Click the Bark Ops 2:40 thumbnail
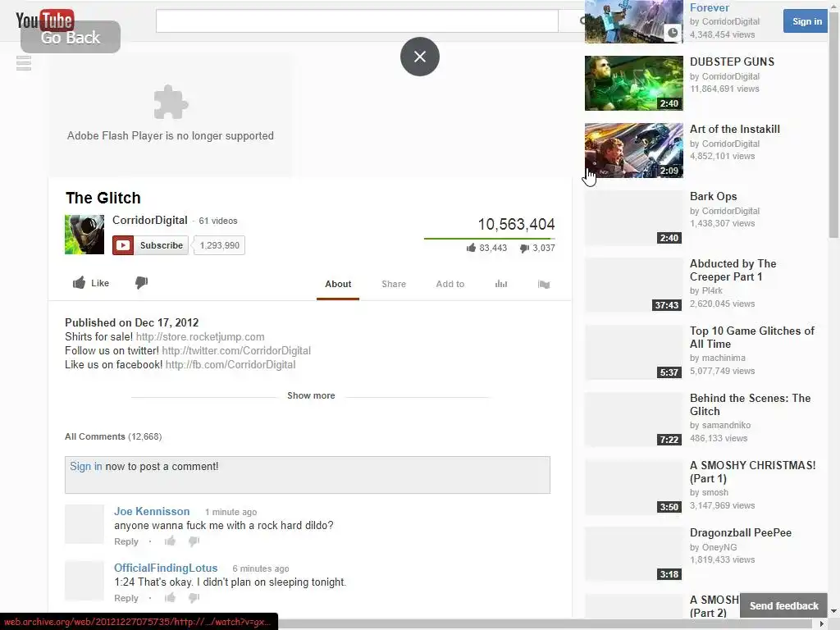The height and width of the screenshot is (630, 840). point(634,218)
